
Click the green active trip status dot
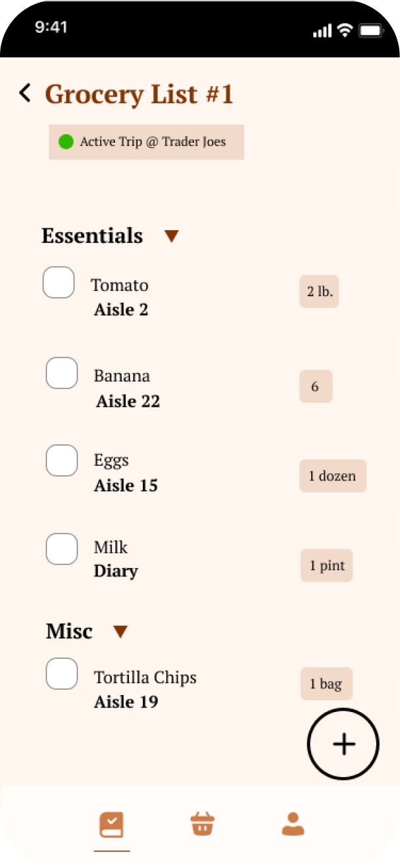pos(66,141)
